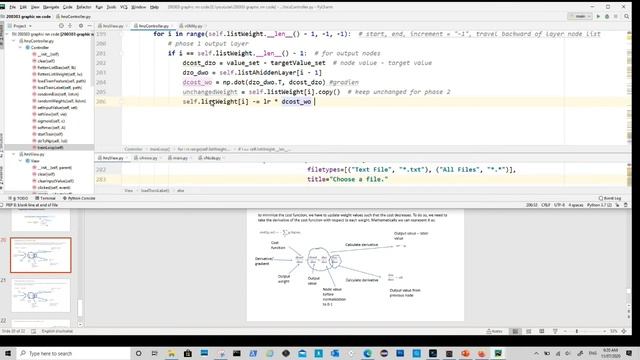Open the Edit menu

click(x=23, y=7)
